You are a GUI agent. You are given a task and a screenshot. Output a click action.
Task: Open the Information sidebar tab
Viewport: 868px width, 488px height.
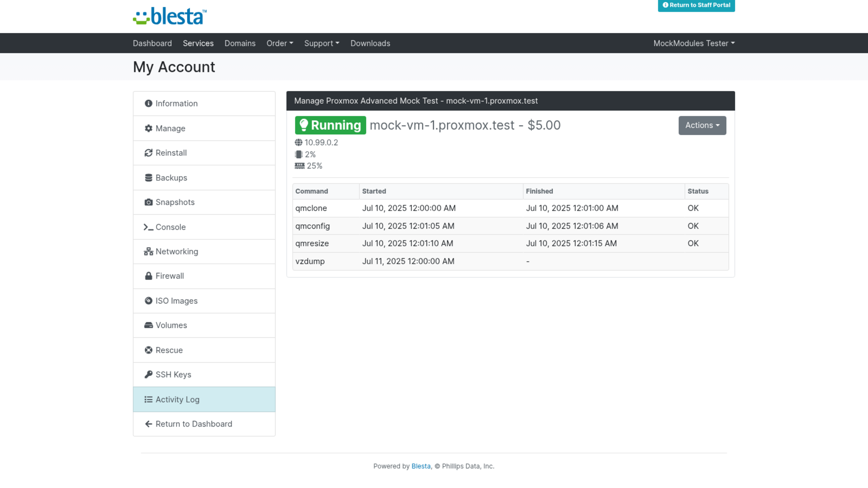click(204, 103)
